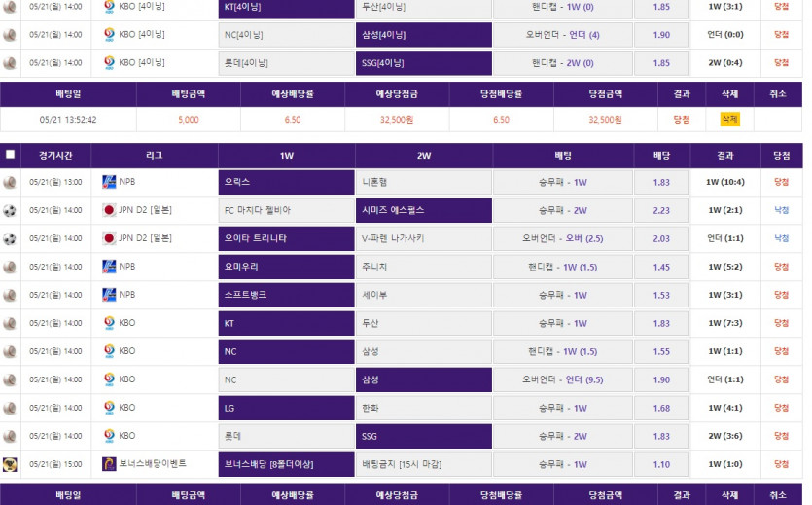Click the NPB logo in the 소프트뱅크 row

click(109, 295)
